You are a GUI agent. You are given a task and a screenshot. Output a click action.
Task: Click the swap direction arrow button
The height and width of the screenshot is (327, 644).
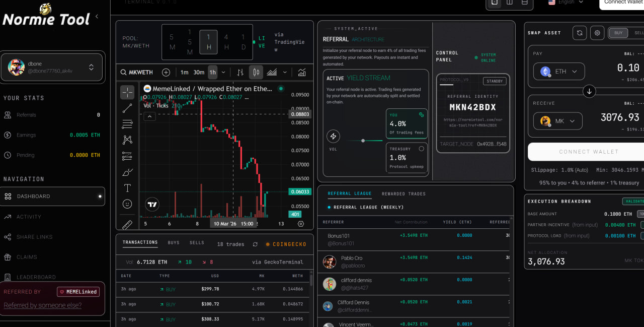[589, 91]
